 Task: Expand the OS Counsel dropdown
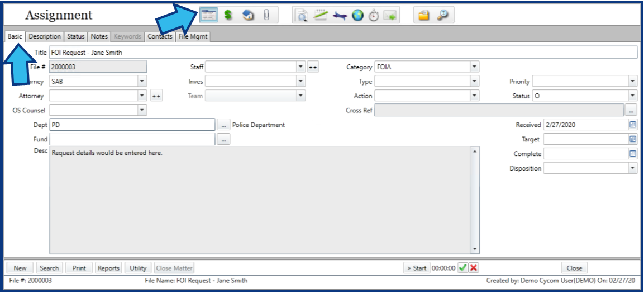[142, 110]
